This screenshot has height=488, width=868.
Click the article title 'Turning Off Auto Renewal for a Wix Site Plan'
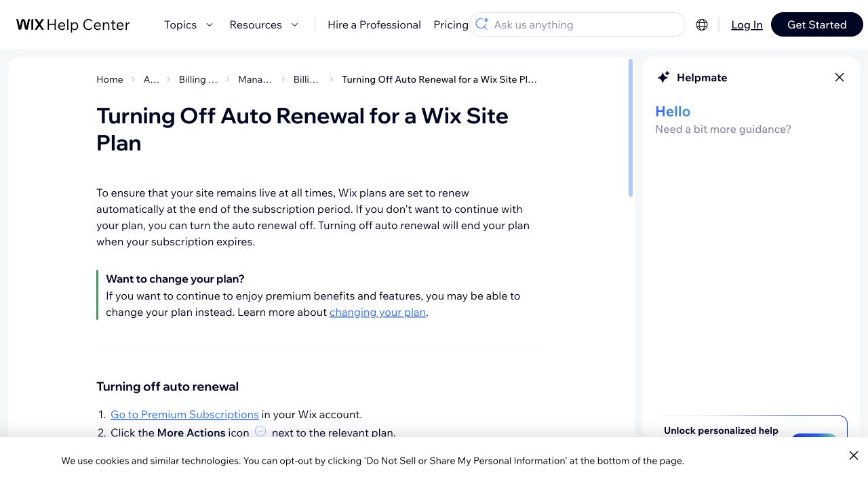click(x=302, y=129)
